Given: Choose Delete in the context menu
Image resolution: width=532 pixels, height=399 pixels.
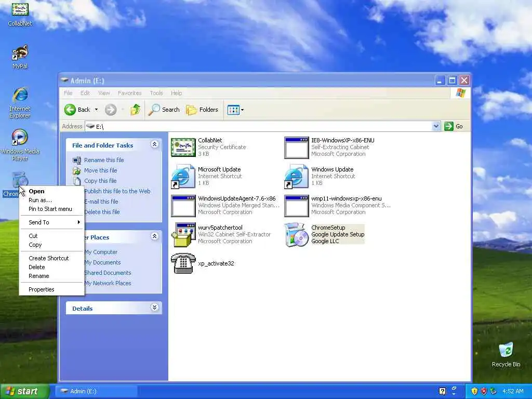Looking at the screenshot, I should (51, 267).
